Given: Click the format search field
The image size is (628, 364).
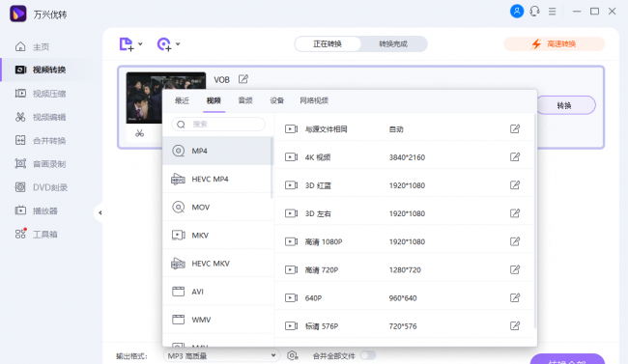Looking at the screenshot, I should 218,125.
